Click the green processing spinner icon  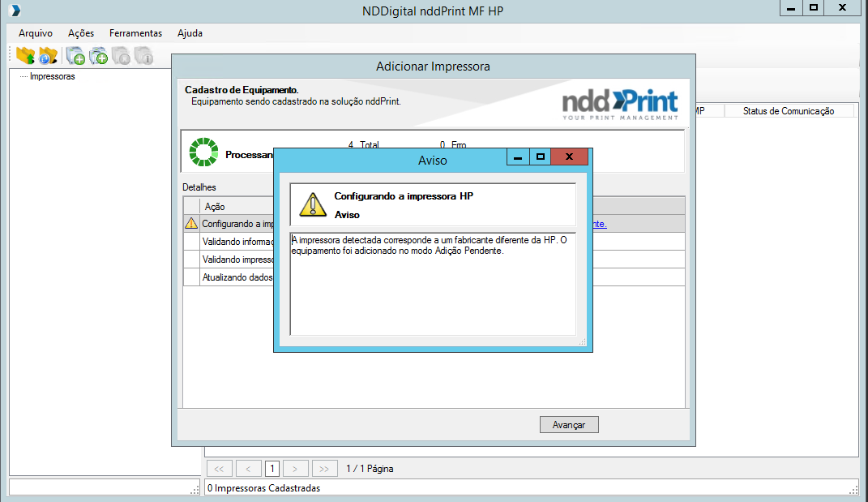[203, 152]
